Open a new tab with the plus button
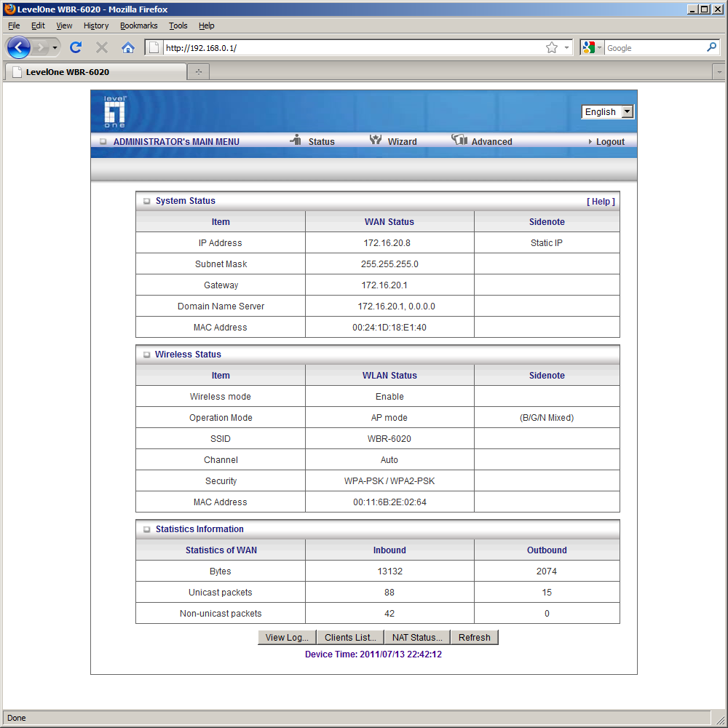This screenshot has height=728, width=728. tap(198, 72)
